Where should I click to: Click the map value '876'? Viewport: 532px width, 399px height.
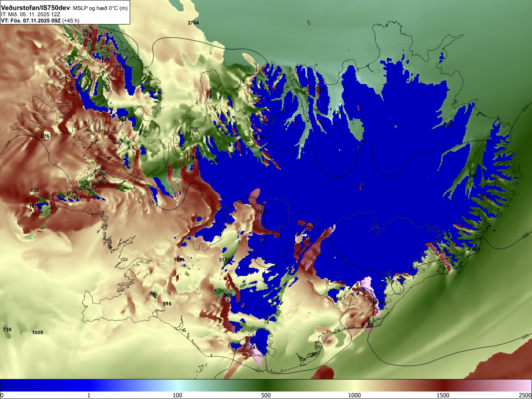click(x=45, y=136)
